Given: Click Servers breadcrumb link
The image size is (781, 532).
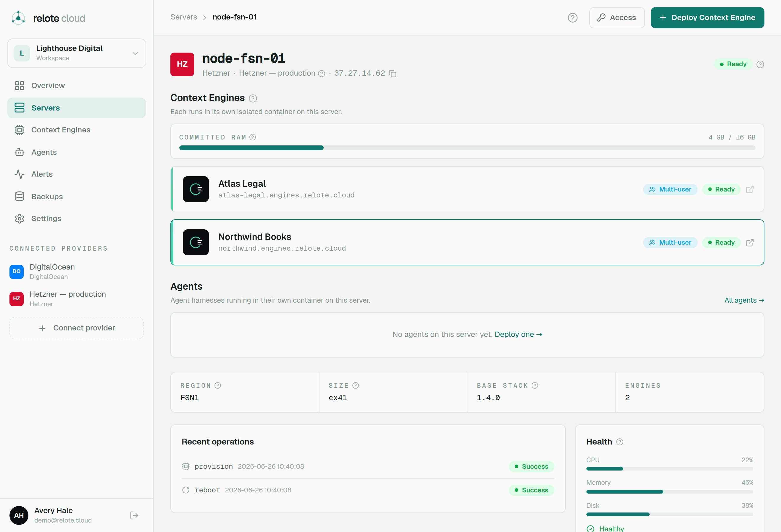Looking at the screenshot, I should 183,17.
